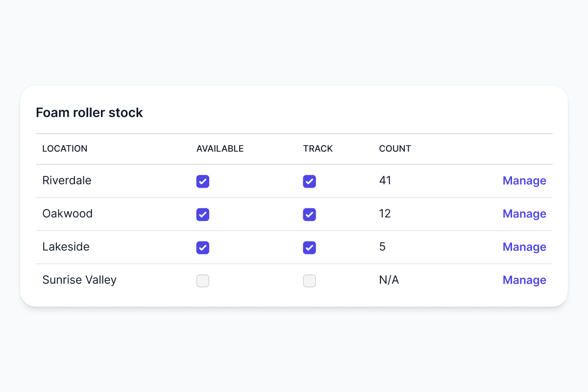Click the Foam roller stock heading
This screenshot has height=392, width=588.
click(89, 113)
